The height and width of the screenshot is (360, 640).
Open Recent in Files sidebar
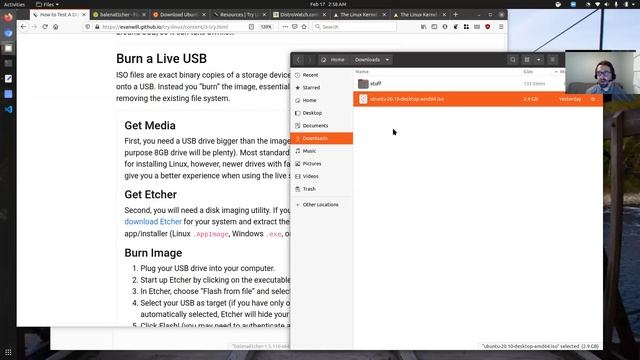pyautogui.click(x=322, y=75)
